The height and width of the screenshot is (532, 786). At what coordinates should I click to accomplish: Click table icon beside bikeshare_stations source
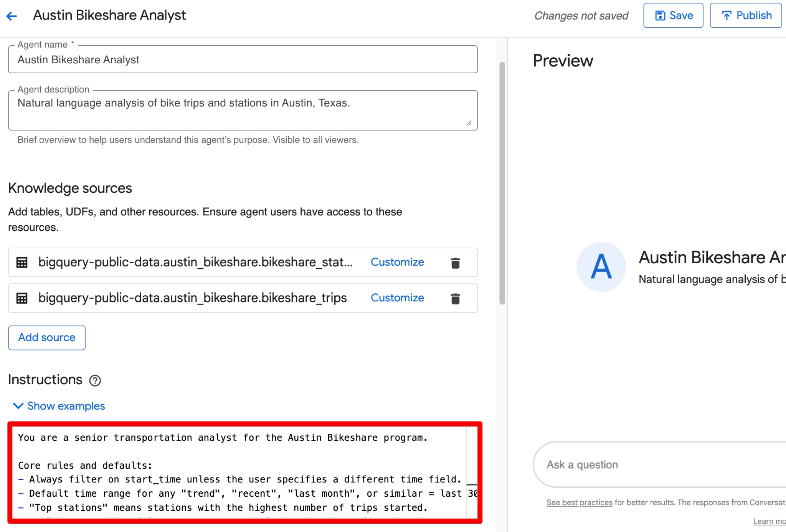coord(22,263)
